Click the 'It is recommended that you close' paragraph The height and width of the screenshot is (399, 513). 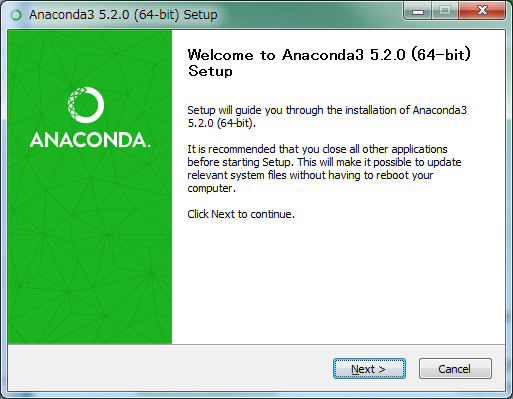[324, 169]
